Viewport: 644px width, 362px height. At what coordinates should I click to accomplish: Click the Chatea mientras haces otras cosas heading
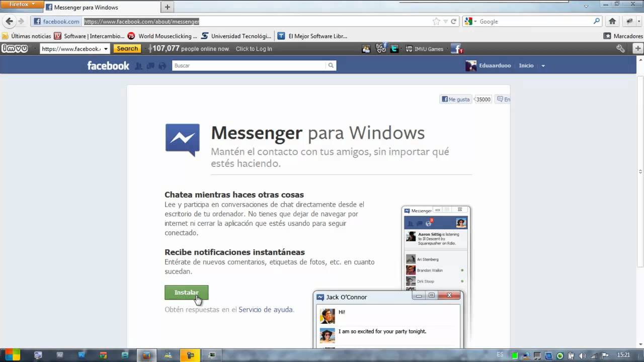click(234, 195)
